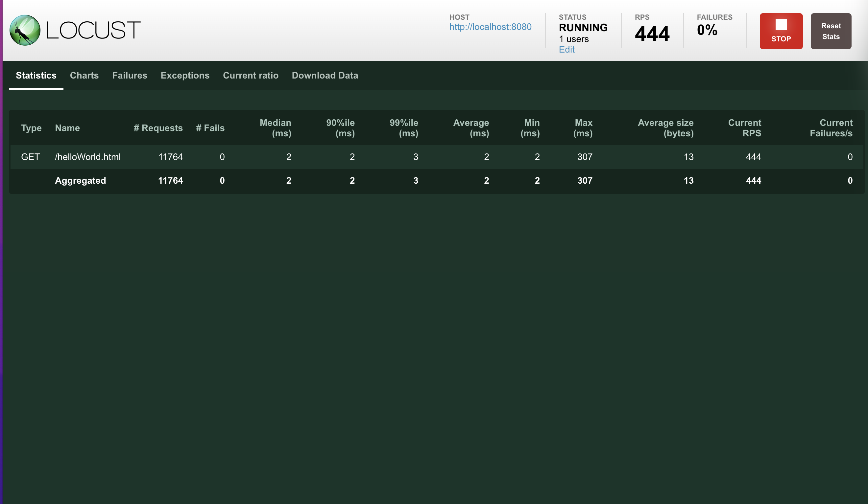
Task: Go to the Exceptions tab
Action: [x=185, y=75]
